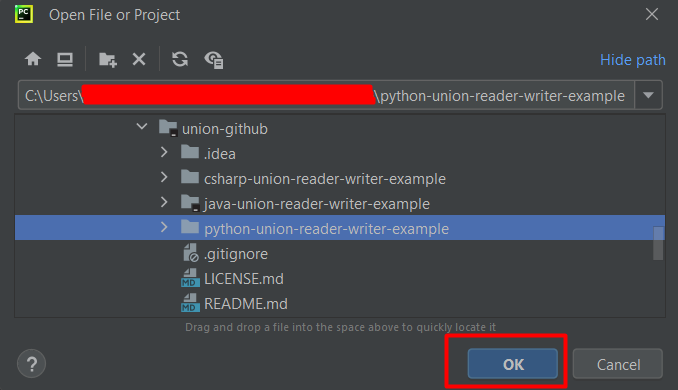Viewport: 678px width, 390px height.
Task: Open the help question mark button
Action: coord(32,364)
